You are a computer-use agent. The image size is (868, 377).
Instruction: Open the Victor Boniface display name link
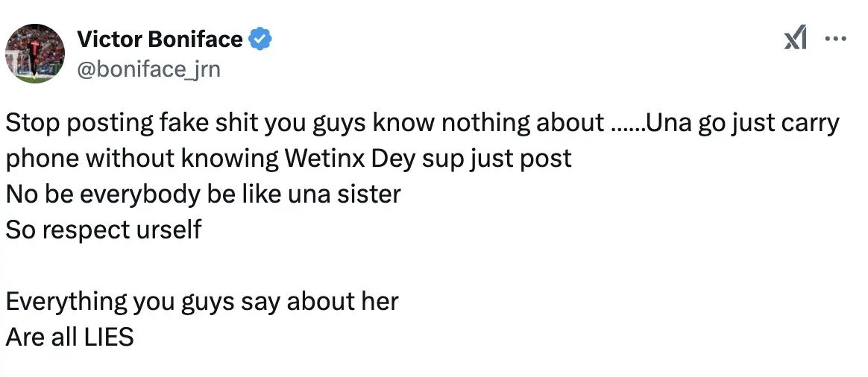160,39
